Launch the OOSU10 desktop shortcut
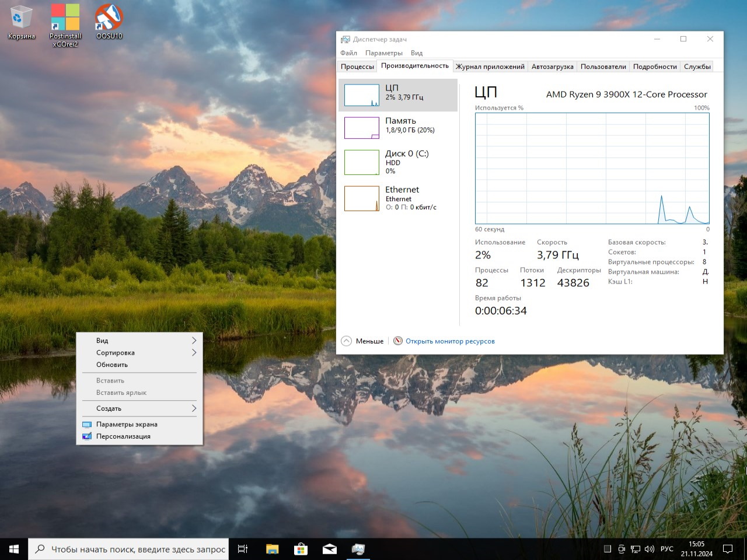Image resolution: width=747 pixels, height=560 pixels. [x=109, y=22]
